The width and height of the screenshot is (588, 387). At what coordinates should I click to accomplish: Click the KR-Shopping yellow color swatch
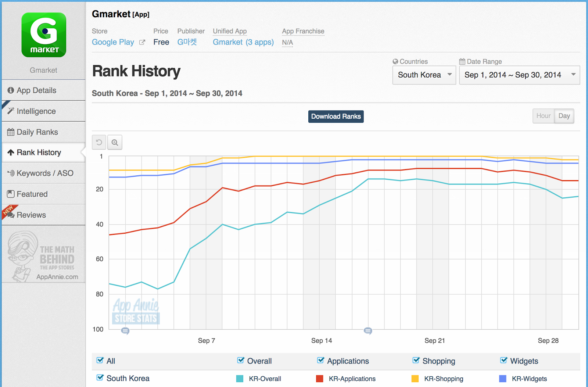pyautogui.click(x=415, y=379)
